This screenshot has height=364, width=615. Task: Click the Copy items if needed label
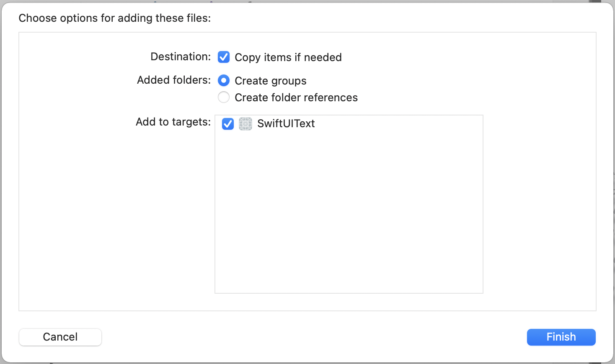click(288, 57)
